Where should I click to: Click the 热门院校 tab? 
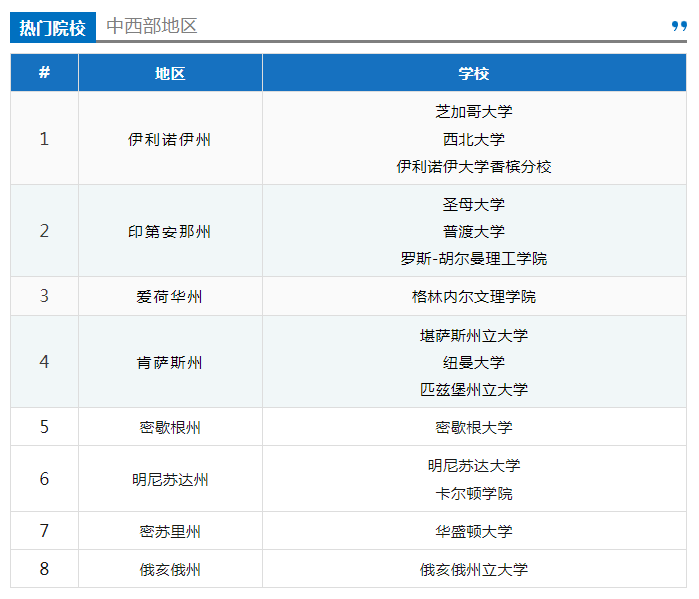click(52, 27)
